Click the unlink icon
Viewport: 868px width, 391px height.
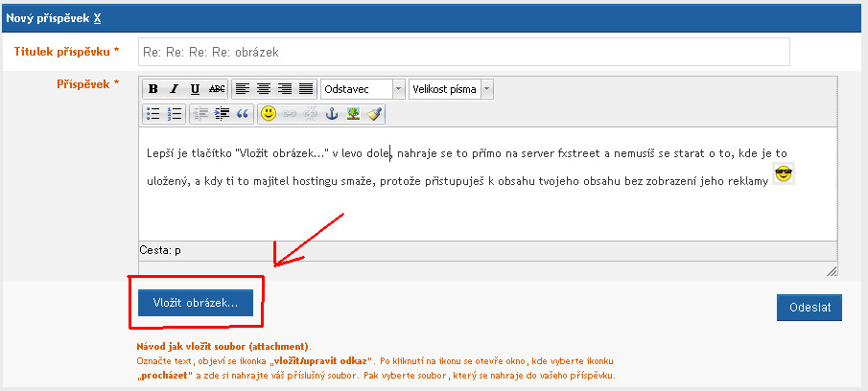(x=310, y=113)
